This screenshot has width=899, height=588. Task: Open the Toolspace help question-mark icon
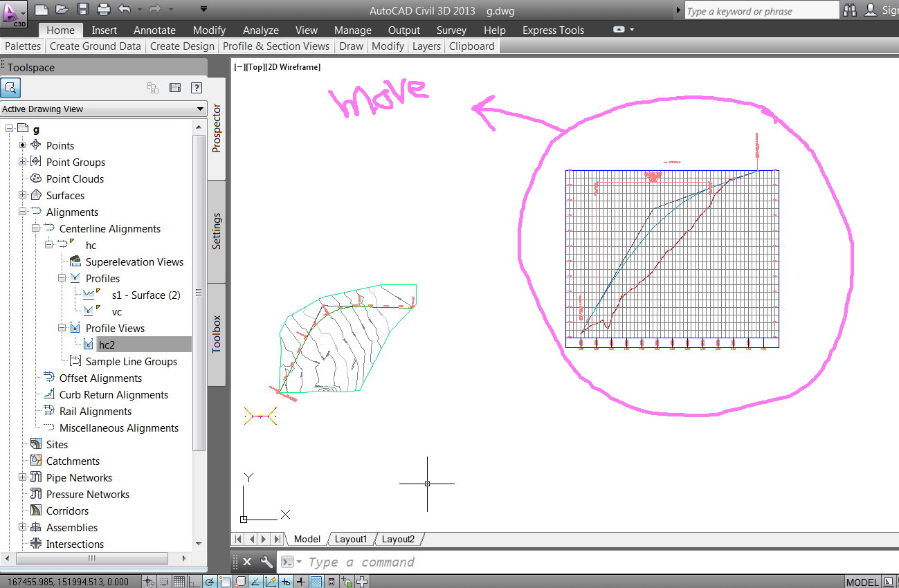197,88
